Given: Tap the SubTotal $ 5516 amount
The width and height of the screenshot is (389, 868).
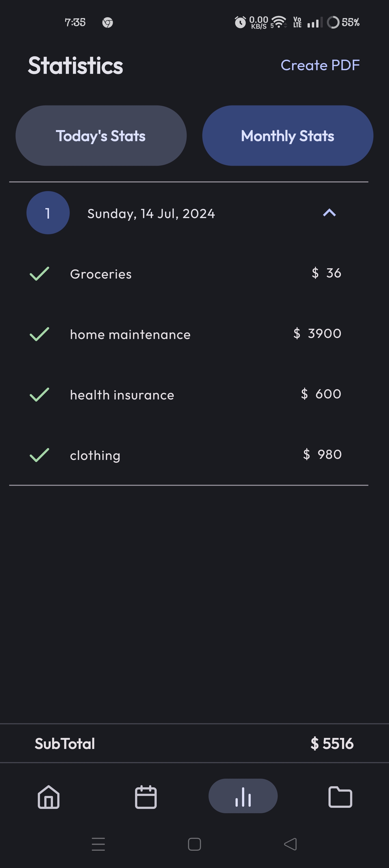Looking at the screenshot, I should pos(332,744).
